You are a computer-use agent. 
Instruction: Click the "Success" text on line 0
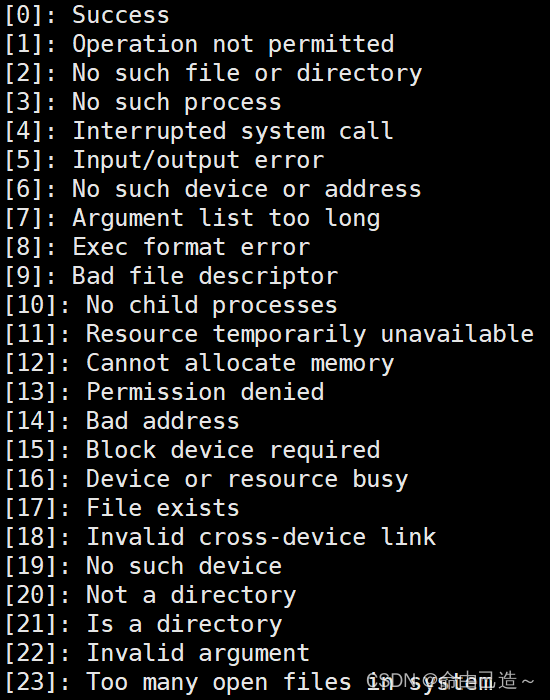coord(121,15)
